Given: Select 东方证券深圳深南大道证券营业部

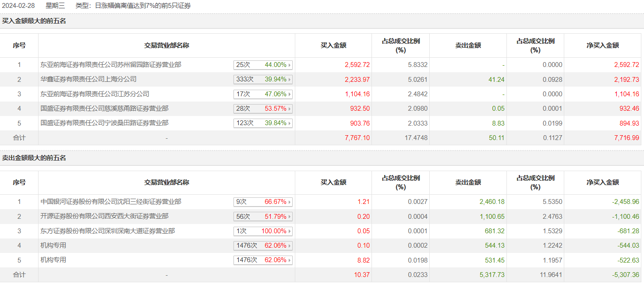Looking at the screenshot, I should click(x=107, y=231).
